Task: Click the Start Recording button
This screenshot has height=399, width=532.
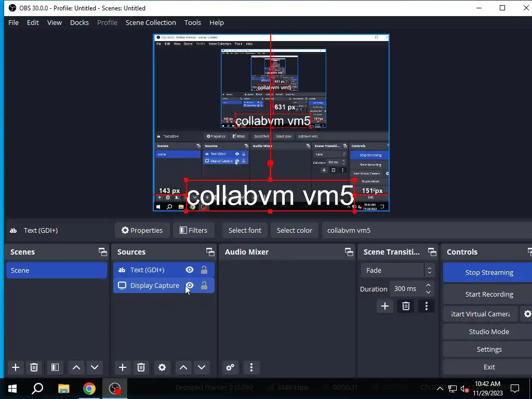Action: pos(488,294)
